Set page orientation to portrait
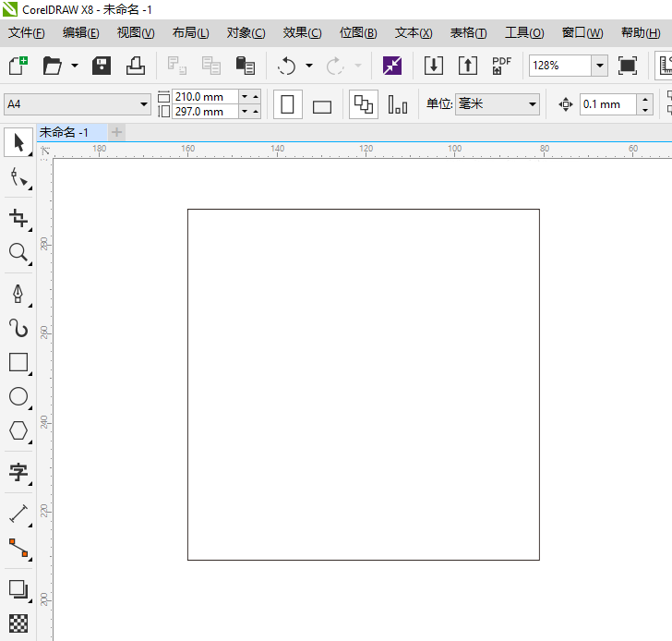 pyautogui.click(x=287, y=104)
